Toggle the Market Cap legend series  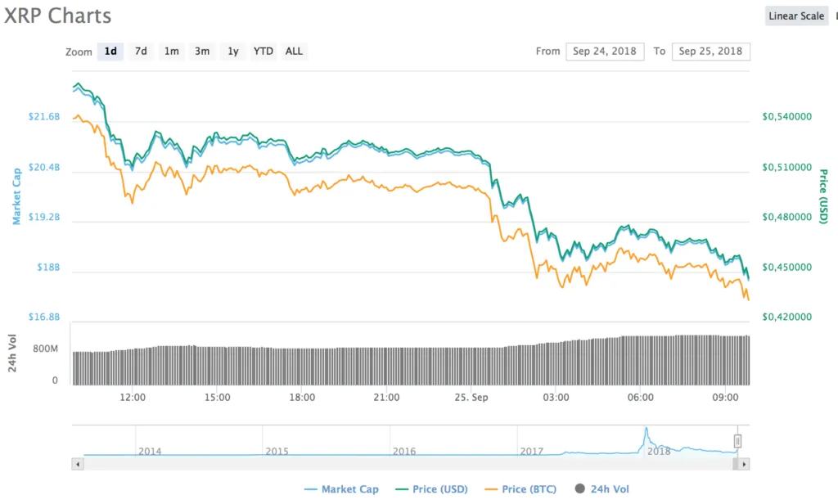pyautogui.click(x=341, y=489)
